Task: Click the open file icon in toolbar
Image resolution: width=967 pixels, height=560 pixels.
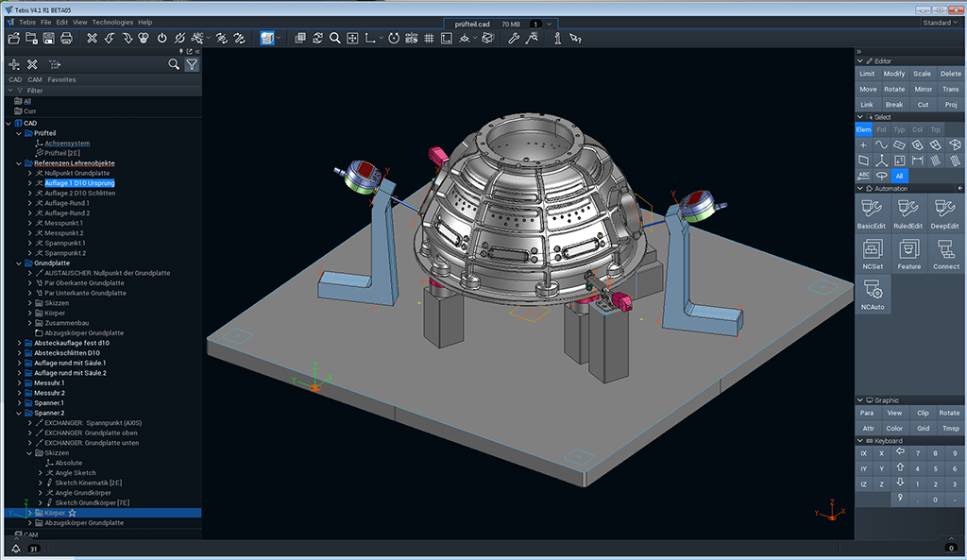Action: coord(13,38)
